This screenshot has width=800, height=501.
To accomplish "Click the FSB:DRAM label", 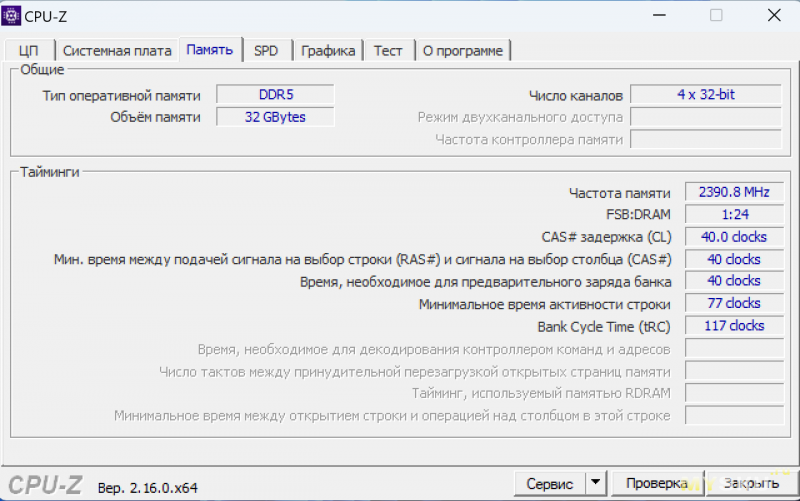I will click(x=638, y=214).
